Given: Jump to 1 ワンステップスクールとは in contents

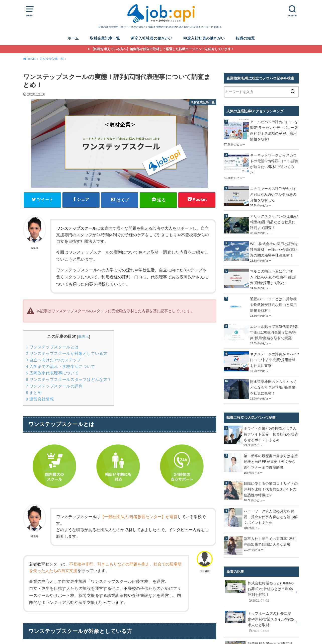Looking at the screenshot, I should click(x=52, y=347).
